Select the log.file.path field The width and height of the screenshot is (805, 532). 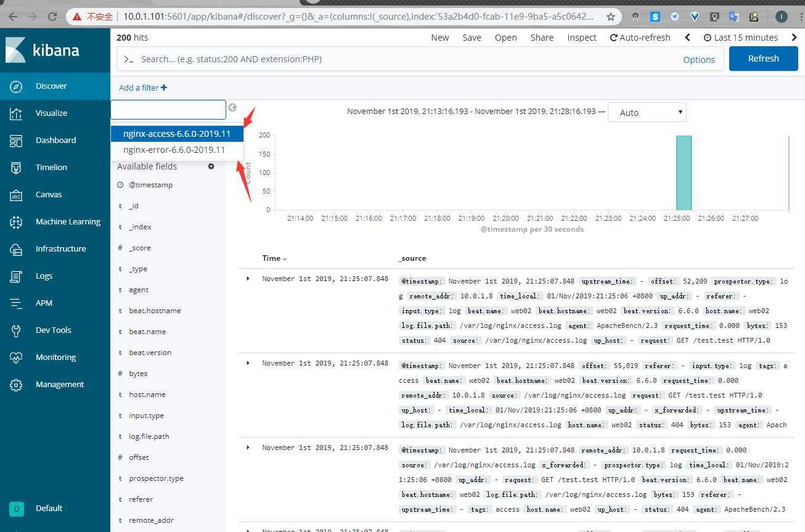[149, 436]
